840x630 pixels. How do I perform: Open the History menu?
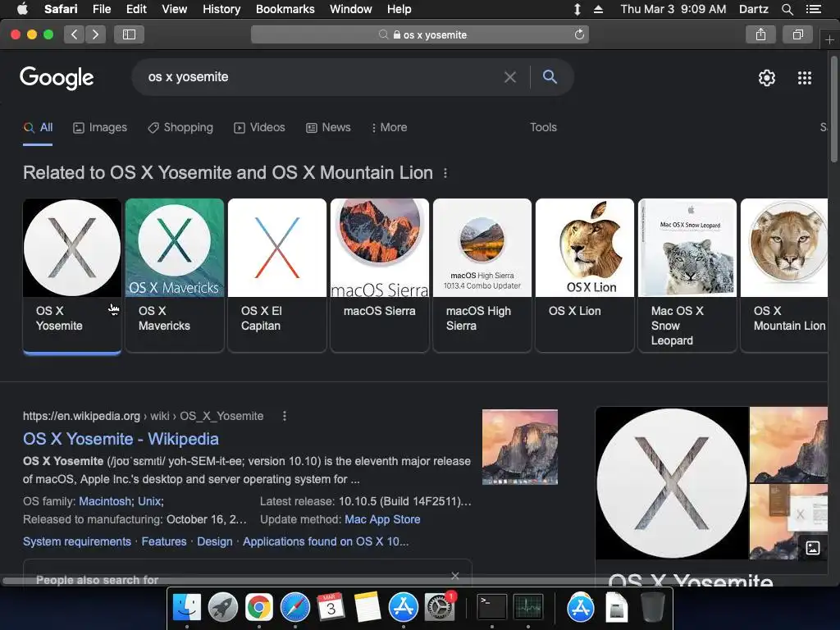click(x=221, y=9)
